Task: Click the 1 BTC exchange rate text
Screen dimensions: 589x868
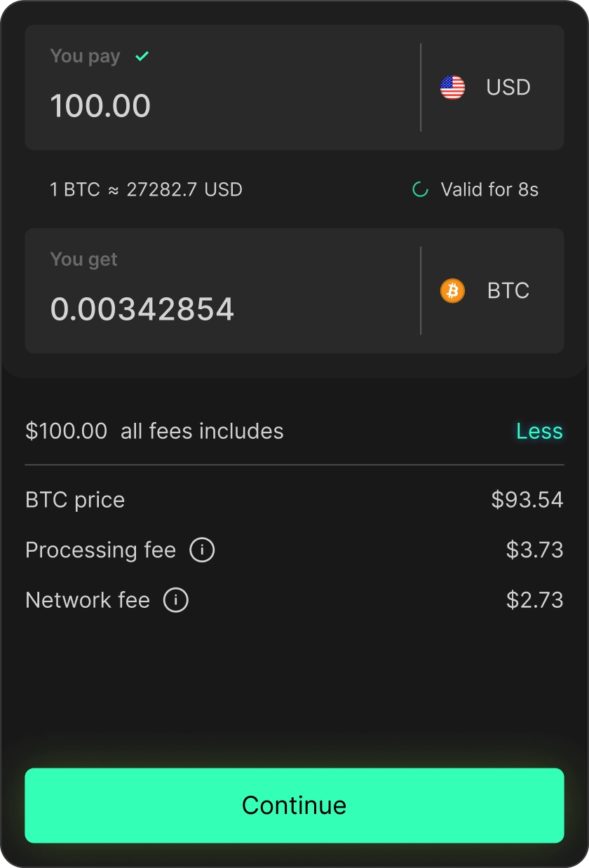Action: [x=146, y=189]
